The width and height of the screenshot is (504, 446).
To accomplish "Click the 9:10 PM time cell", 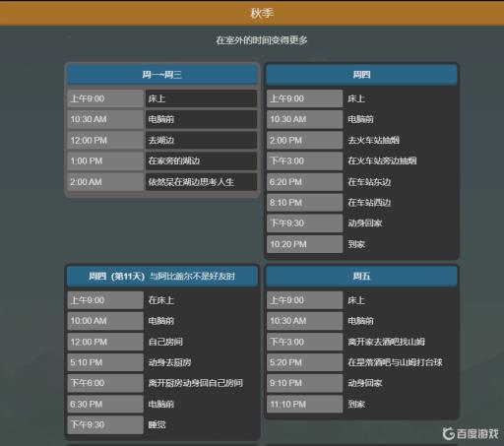I will (305, 383).
